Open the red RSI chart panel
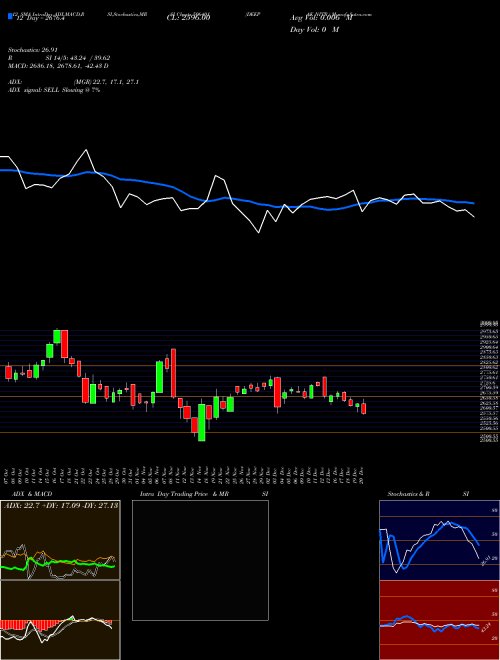Screen dimensions: 500x660 tap(439, 620)
